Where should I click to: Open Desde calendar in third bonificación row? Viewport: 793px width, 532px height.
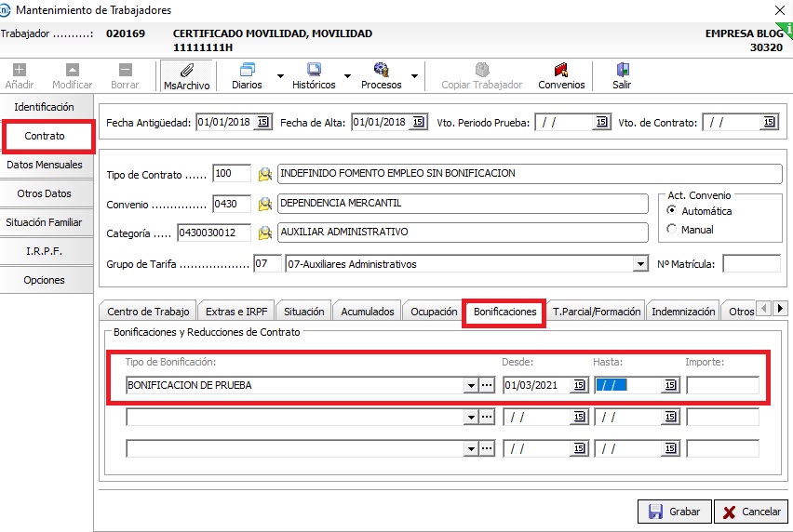click(x=580, y=448)
